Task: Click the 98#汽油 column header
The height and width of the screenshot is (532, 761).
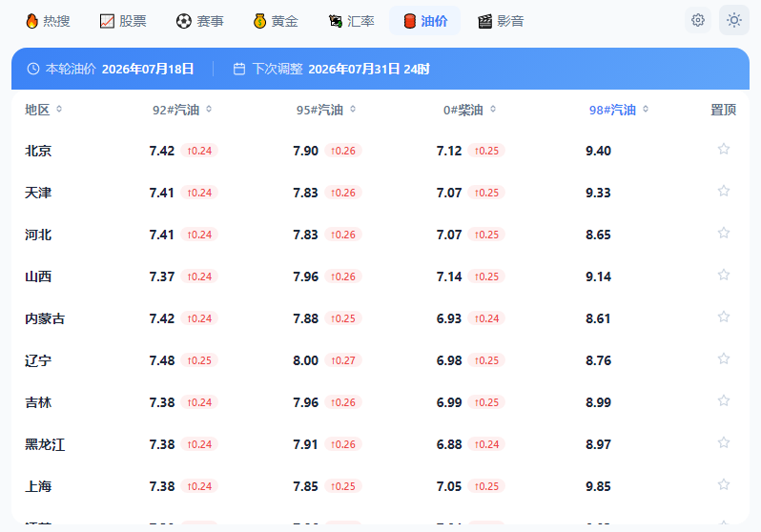Action: 612,110
